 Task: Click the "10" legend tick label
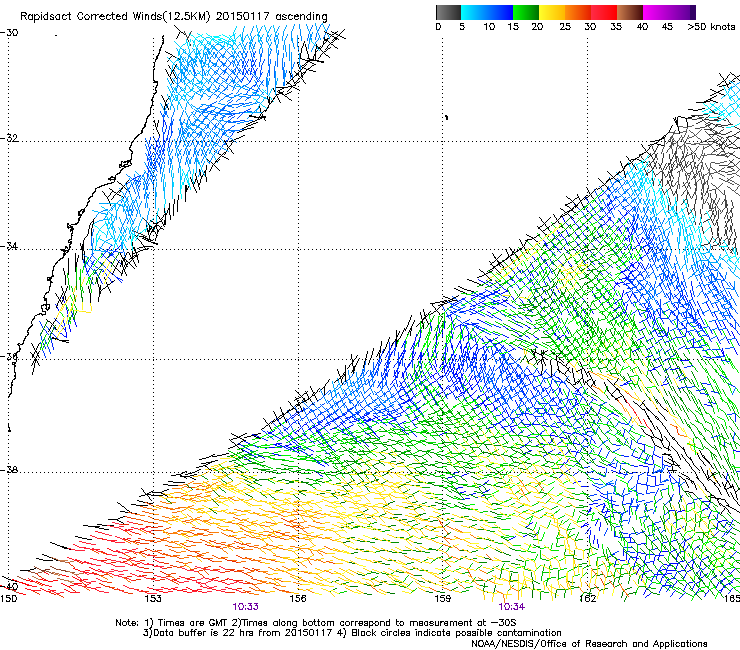pos(489,27)
